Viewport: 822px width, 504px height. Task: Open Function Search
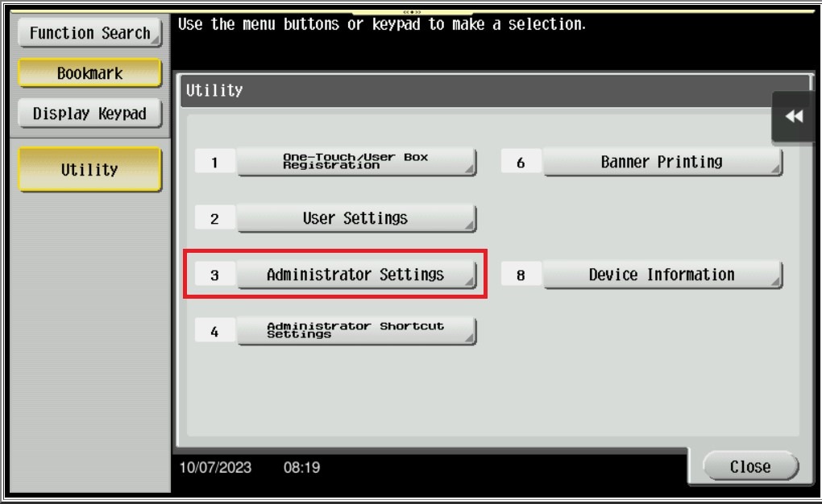point(89,32)
